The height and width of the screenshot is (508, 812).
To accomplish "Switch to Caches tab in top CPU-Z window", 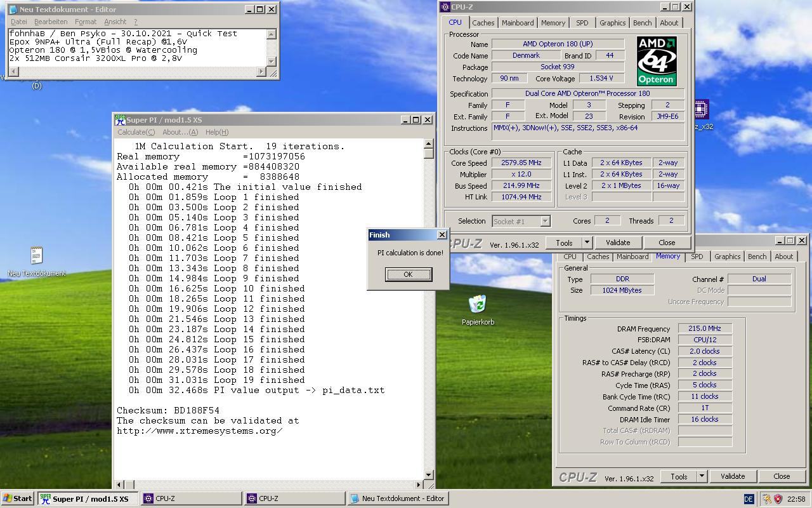I will pyautogui.click(x=483, y=22).
